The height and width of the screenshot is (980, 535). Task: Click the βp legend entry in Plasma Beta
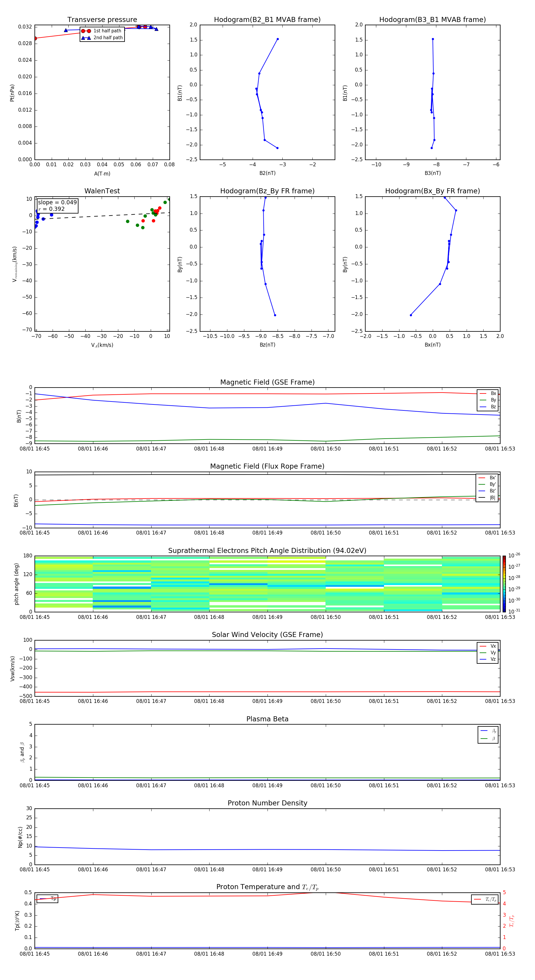(489, 731)
